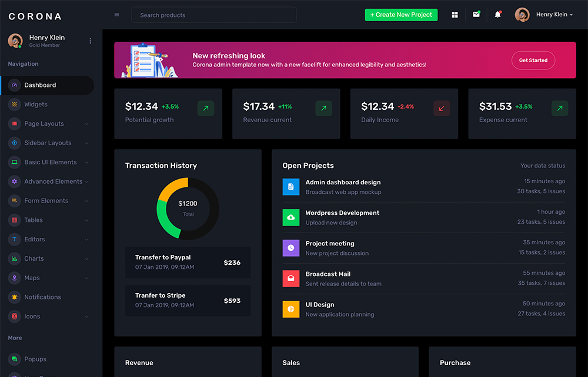Focus the Search products field
588x377 pixels.
(x=214, y=15)
